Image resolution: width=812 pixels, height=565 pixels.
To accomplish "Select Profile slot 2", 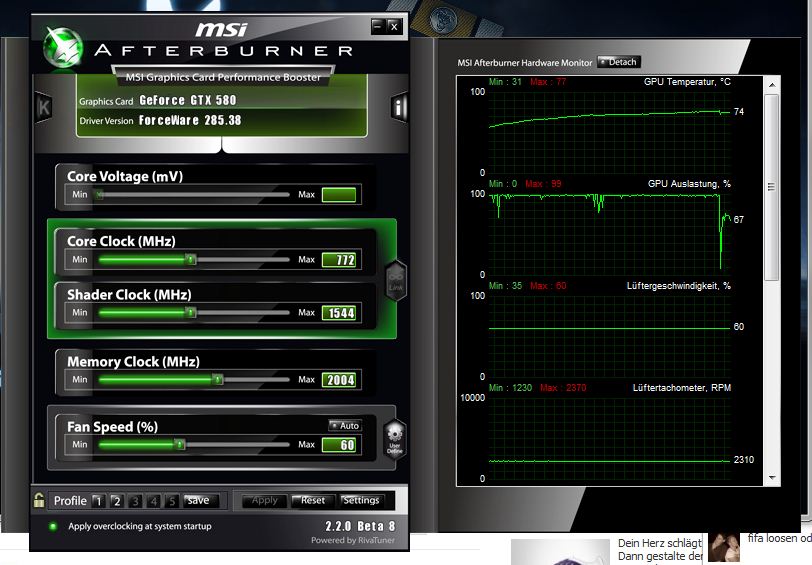I will click(117, 501).
